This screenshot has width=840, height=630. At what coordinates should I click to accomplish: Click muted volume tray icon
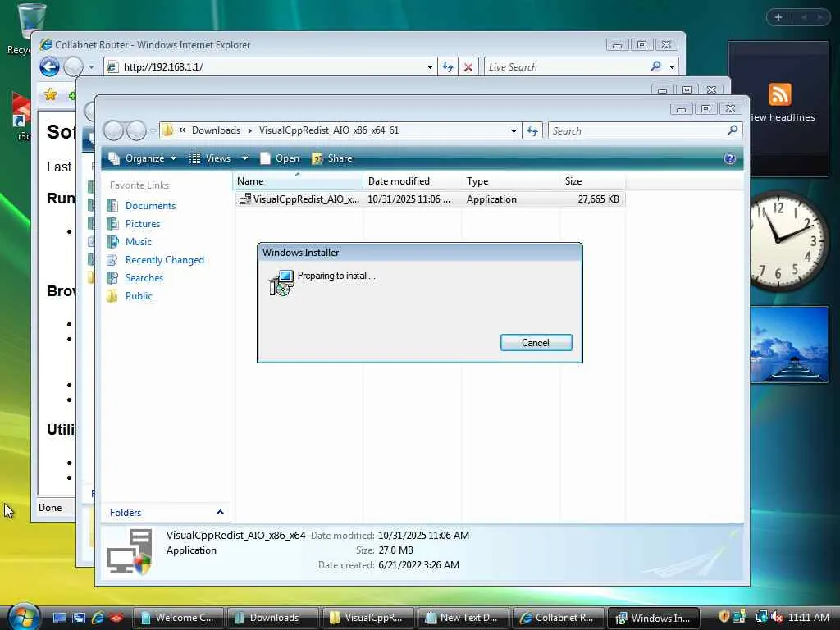tap(777, 617)
